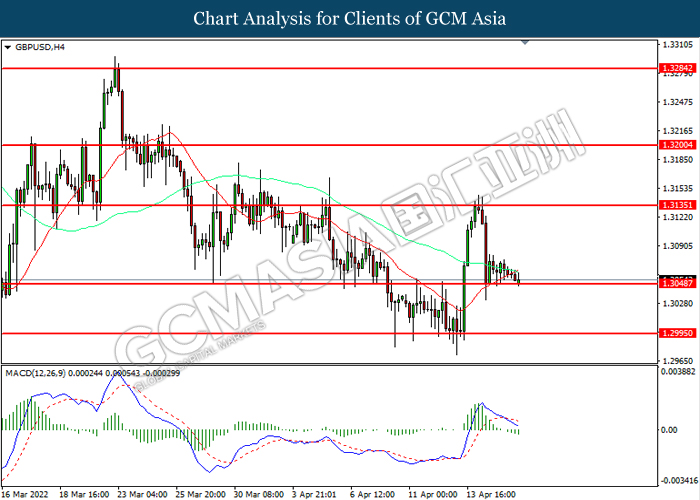The height and width of the screenshot is (500, 700).
Task: Click the 1.29650 price scale value
Action: pyautogui.click(x=678, y=361)
